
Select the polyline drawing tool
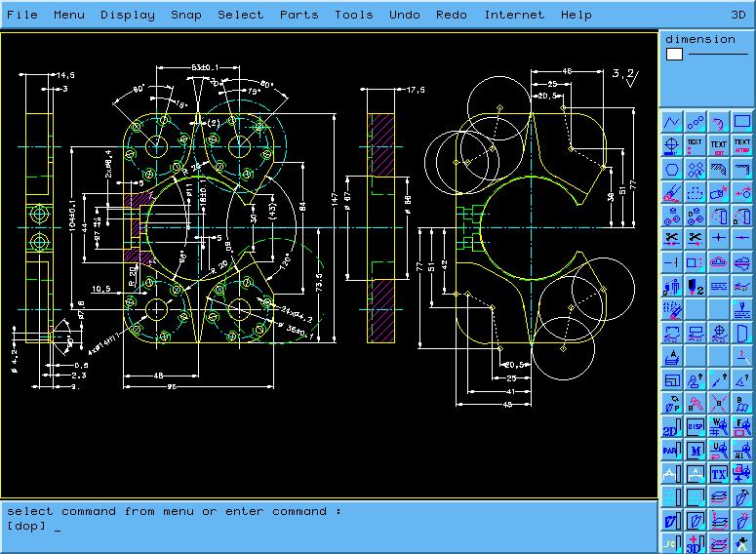click(x=671, y=123)
